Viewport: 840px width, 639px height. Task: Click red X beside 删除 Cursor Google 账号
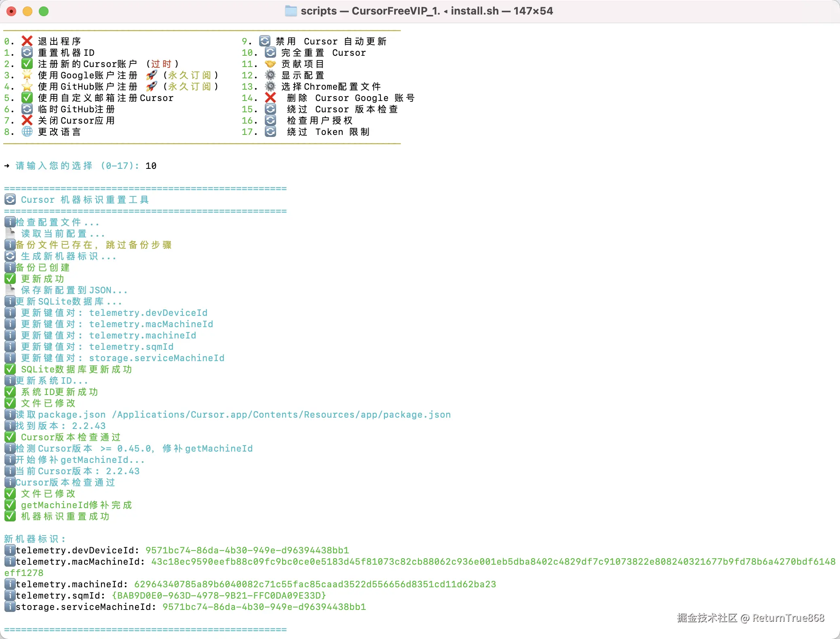(270, 98)
